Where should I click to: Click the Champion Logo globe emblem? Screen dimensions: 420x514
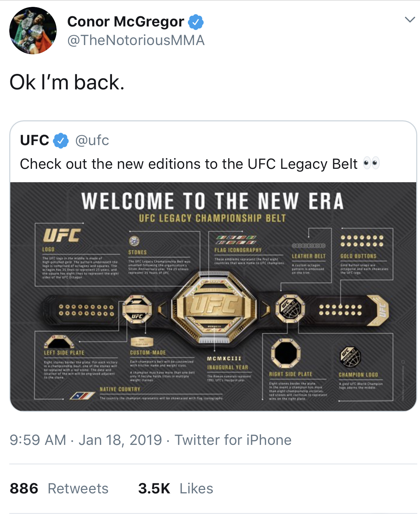350,357
